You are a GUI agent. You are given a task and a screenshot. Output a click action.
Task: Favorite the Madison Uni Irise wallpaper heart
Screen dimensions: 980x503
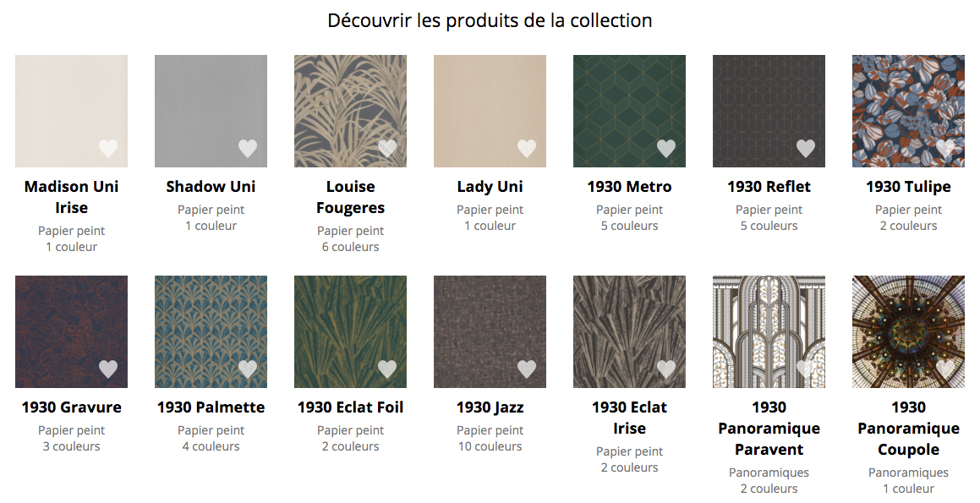click(108, 148)
